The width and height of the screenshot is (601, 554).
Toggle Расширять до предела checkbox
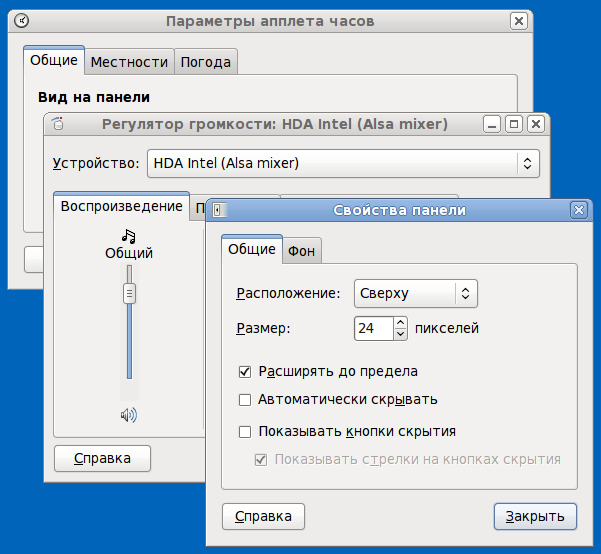pos(245,372)
